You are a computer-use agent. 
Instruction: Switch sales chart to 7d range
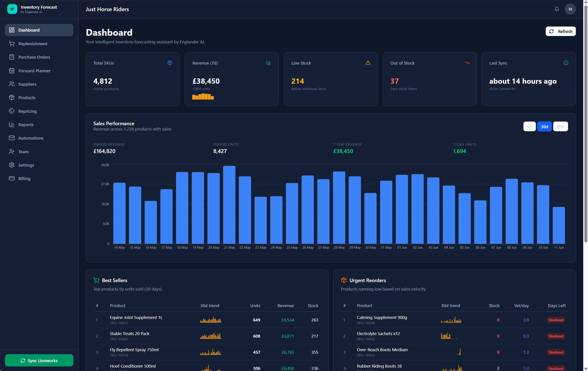point(529,126)
